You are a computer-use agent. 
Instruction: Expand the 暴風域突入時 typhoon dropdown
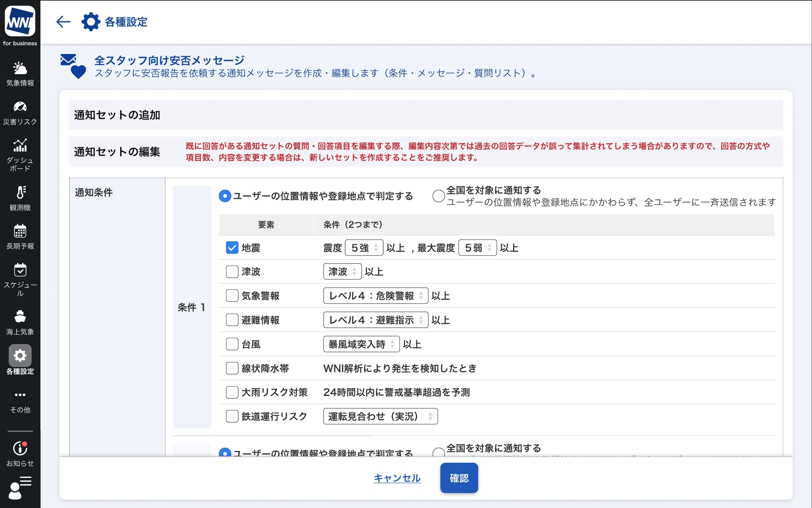pyautogui.click(x=361, y=344)
